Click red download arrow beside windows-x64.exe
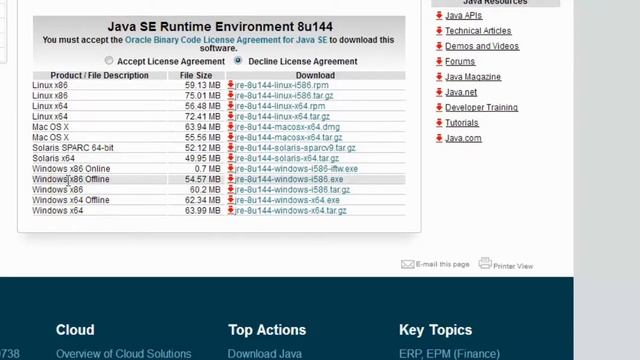The image size is (640, 360). [x=231, y=200]
